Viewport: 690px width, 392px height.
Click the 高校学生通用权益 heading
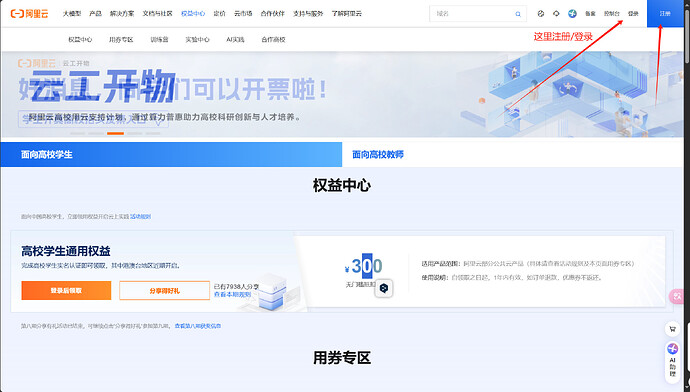(x=66, y=251)
